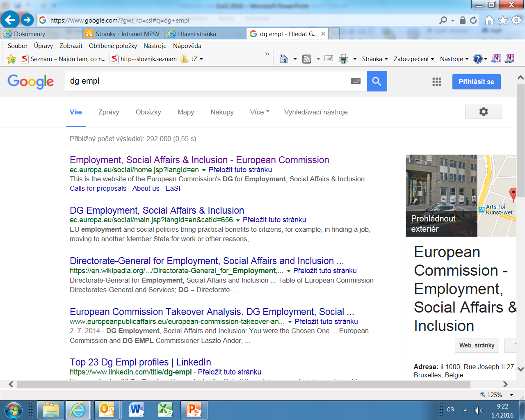
Task: Show hidden system tray icons arrow
Action: tap(465, 410)
